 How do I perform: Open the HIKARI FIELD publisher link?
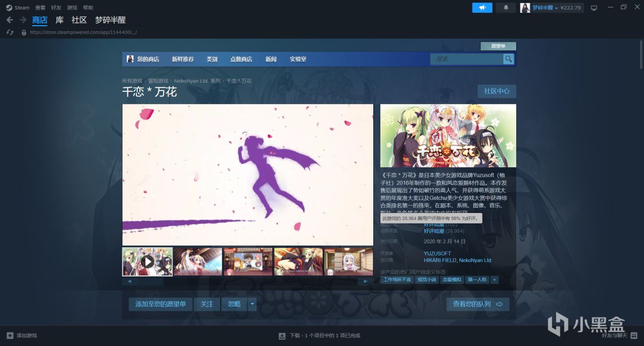click(x=440, y=260)
